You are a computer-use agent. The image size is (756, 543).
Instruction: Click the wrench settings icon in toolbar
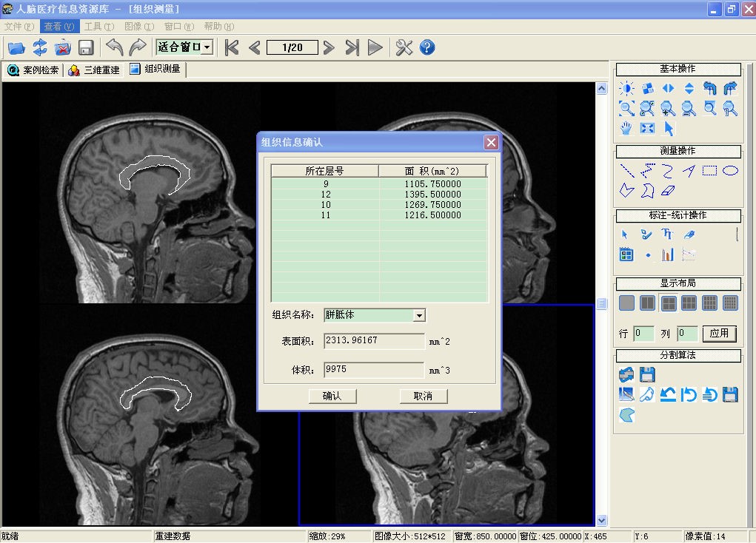pos(404,48)
